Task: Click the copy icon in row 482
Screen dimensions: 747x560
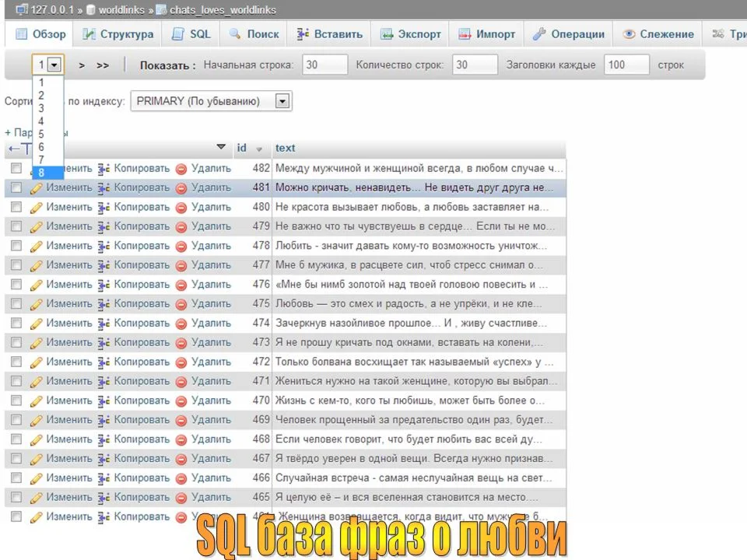Action: coord(103,169)
